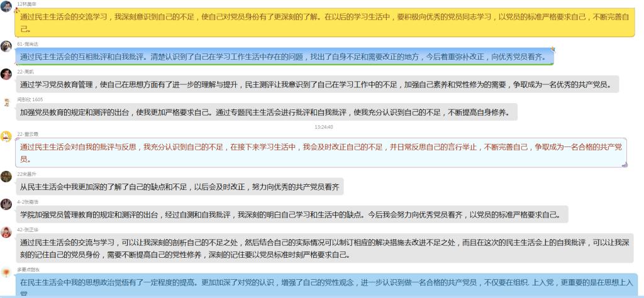
Task: Click the avatar of sender 多要点甜&
Action: [x=6, y=272]
